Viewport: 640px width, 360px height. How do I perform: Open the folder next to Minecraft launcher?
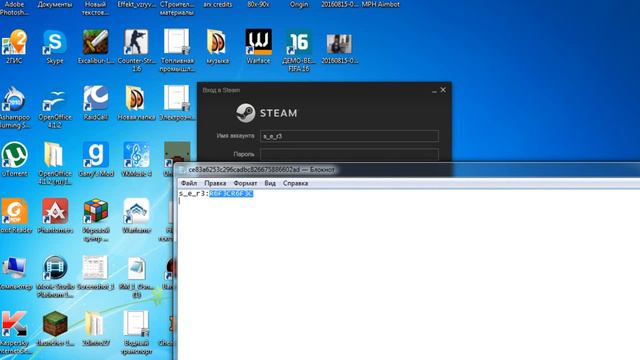94,324
